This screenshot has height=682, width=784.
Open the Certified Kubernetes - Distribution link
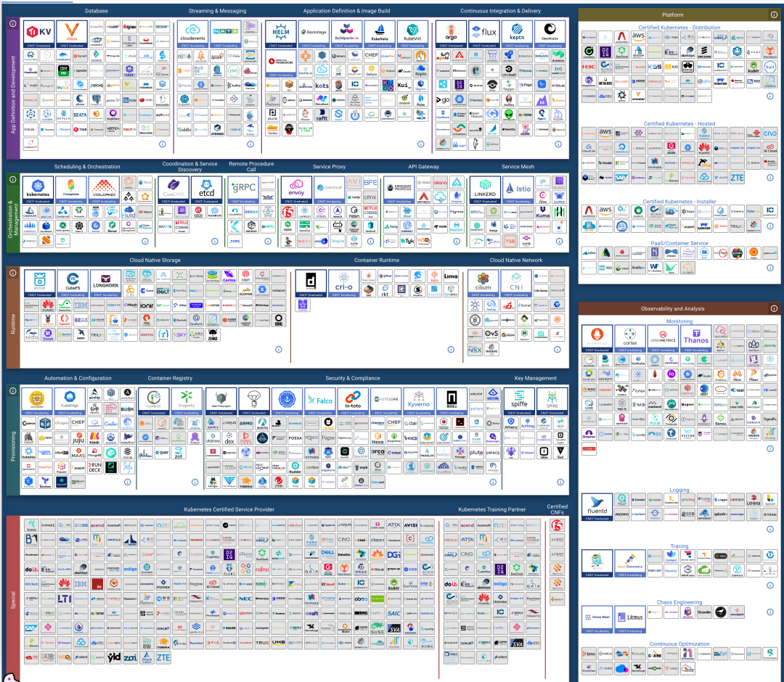click(x=679, y=27)
